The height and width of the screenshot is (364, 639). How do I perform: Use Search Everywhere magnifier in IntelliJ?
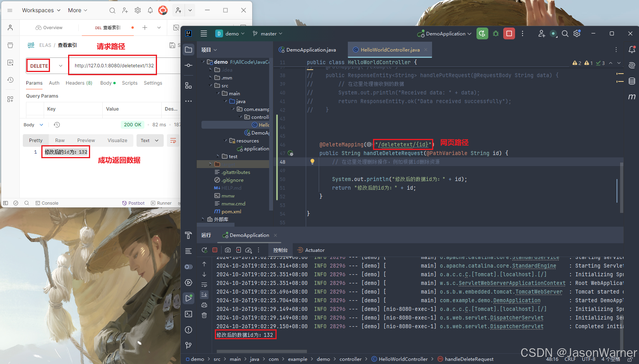pos(565,34)
